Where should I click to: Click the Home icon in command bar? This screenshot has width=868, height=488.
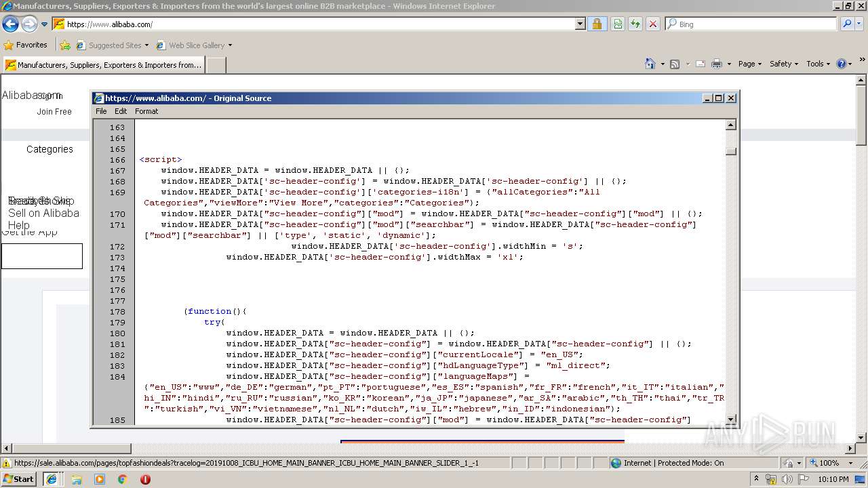coord(650,64)
